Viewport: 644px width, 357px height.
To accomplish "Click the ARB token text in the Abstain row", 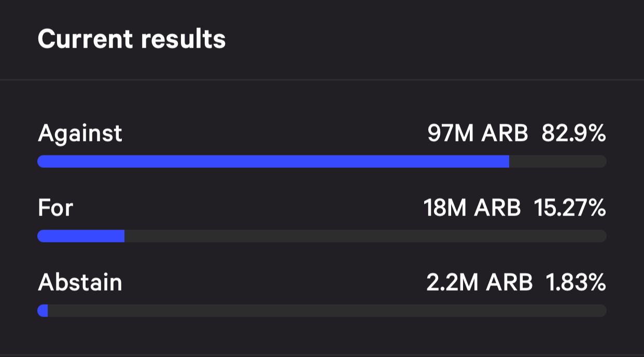I will (x=509, y=283).
